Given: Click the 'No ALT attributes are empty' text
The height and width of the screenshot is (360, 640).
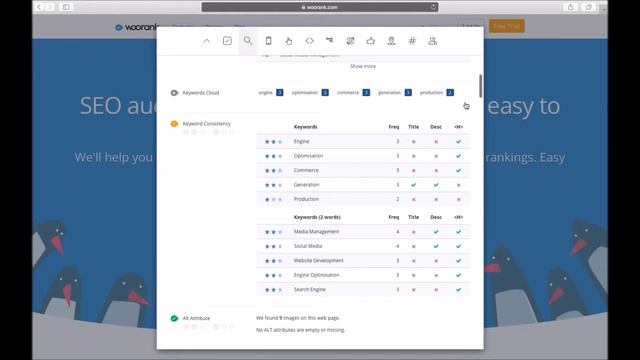Looking at the screenshot, I should [x=300, y=330].
